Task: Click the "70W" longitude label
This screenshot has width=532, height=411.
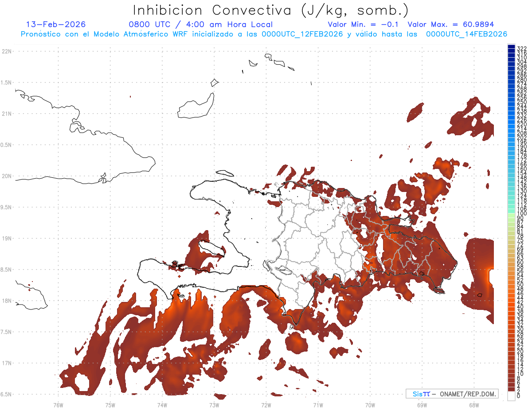Action: point(370,405)
